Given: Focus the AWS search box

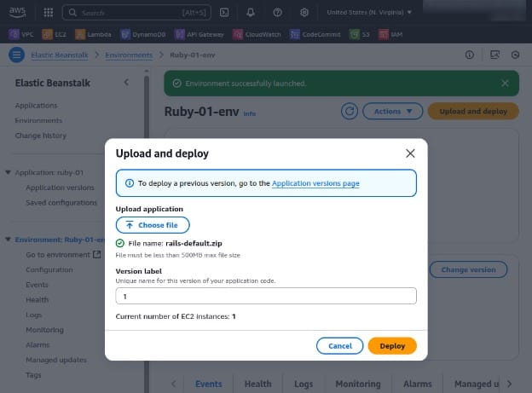Looking at the screenshot, I should (136, 13).
